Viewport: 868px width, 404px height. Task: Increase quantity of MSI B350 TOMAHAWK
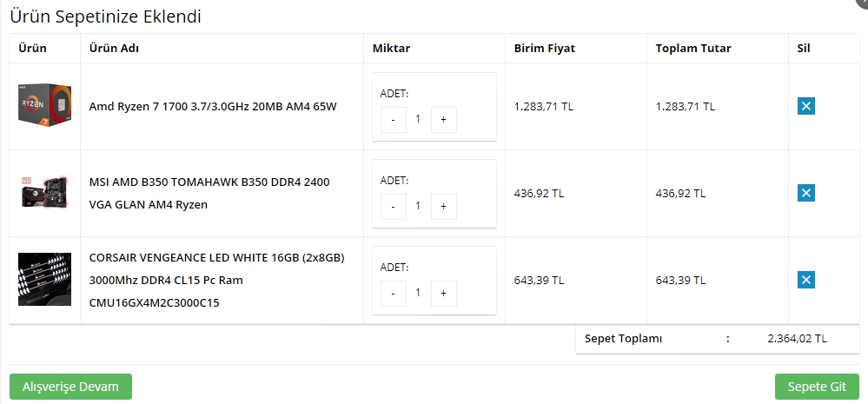click(x=443, y=207)
